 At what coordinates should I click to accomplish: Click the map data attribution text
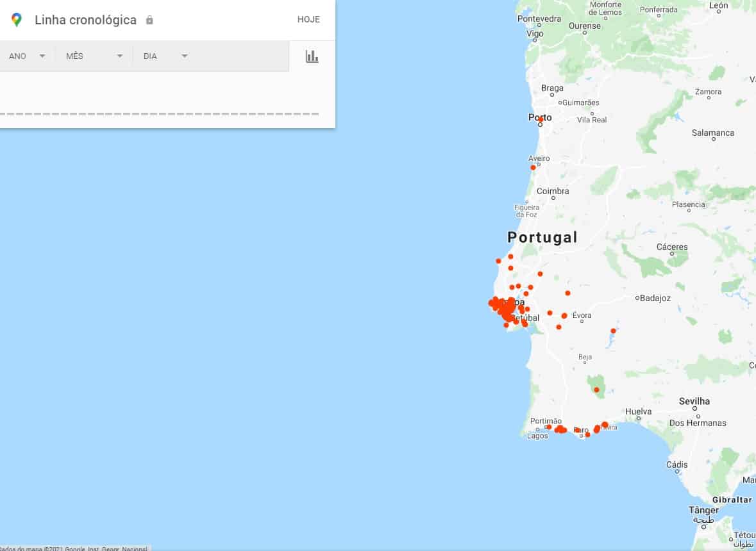coord(74,548)
